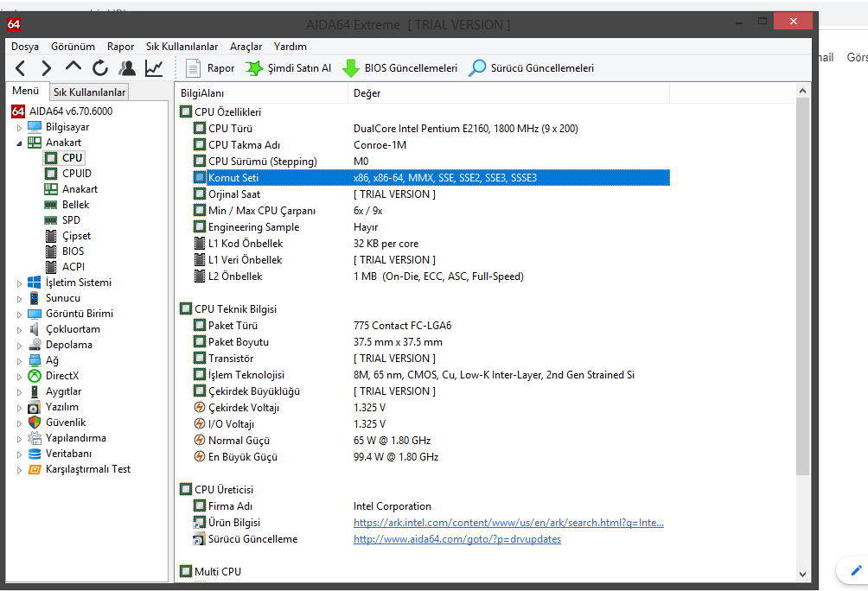Open the ark.intel.com Ürün Bilgisi link
868x591 pixels.
[x=508, y=523]
